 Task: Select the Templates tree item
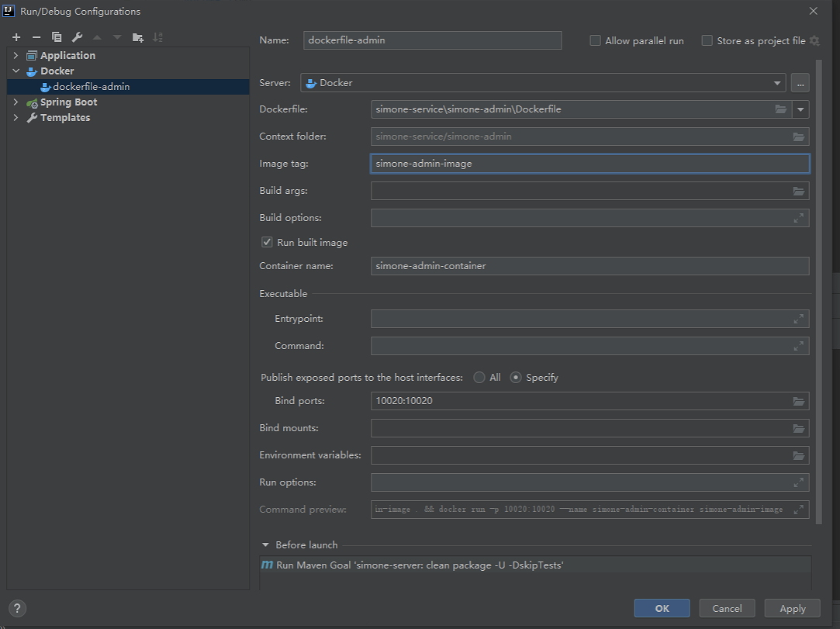[128, 117]
